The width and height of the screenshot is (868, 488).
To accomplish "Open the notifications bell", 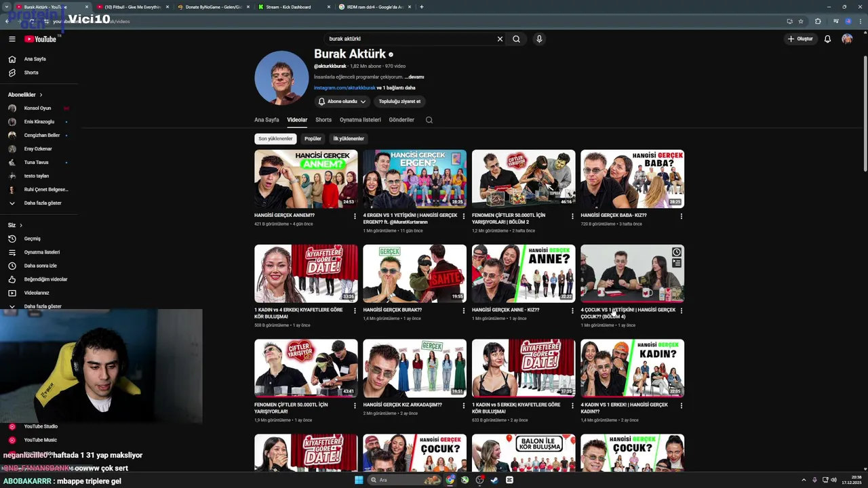I will pos(827,39).
